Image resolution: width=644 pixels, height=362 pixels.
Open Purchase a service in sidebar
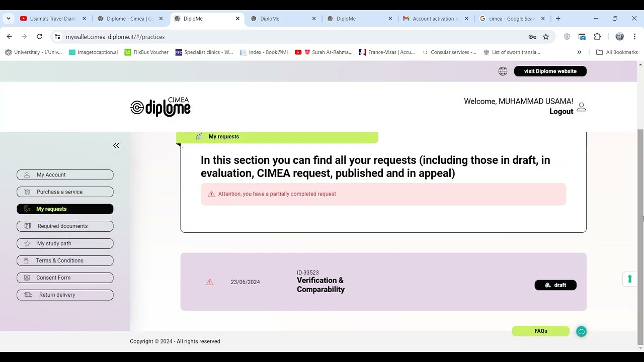point(65,192)
